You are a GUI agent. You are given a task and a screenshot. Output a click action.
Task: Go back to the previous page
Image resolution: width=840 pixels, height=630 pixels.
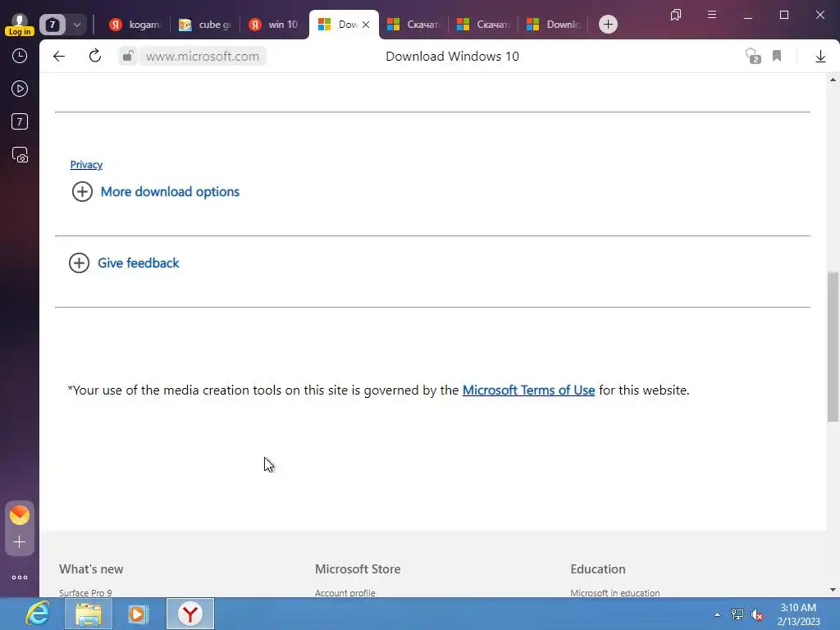(x=59, y=57)
